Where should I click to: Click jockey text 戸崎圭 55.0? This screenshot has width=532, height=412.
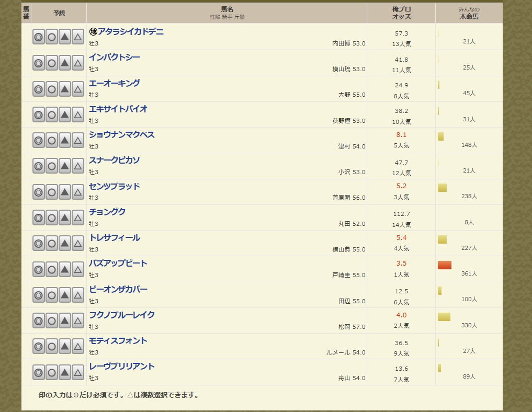(x=349, y=275)
